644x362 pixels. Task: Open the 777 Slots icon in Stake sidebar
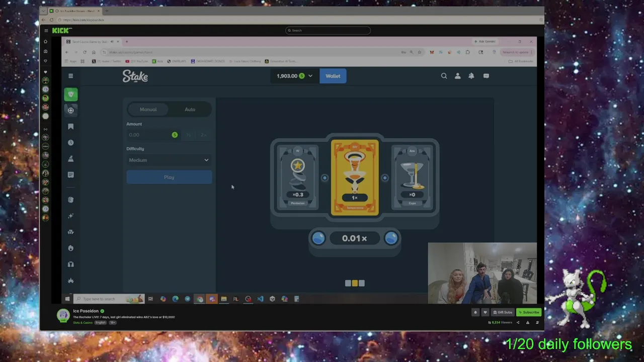pos(71,232)
